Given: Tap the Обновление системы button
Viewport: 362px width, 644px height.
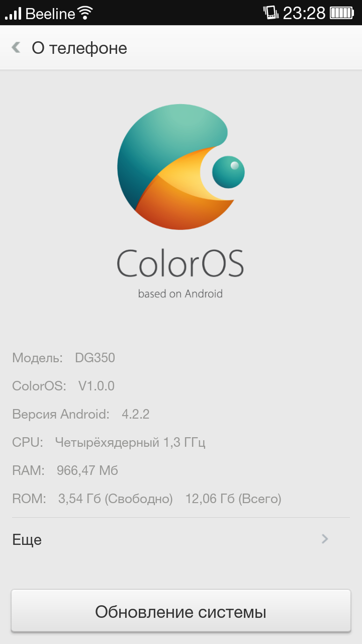Looking at the screenshot, I should click(x=181, y=611).
